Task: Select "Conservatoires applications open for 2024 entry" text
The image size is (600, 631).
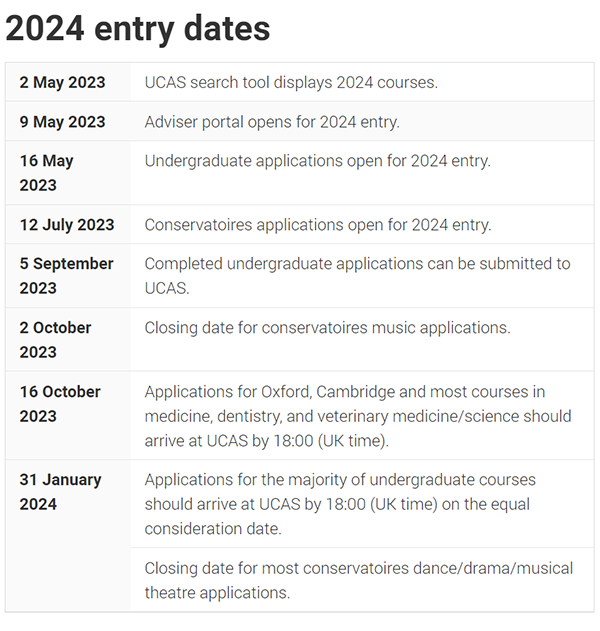Action: click(318, 225)
